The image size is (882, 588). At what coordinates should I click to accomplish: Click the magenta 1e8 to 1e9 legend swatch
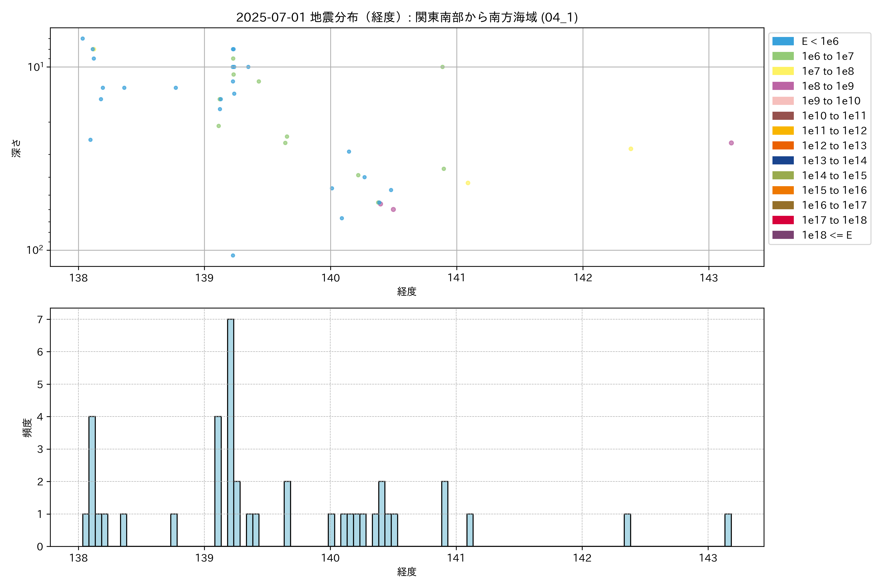tap(783, 86)
